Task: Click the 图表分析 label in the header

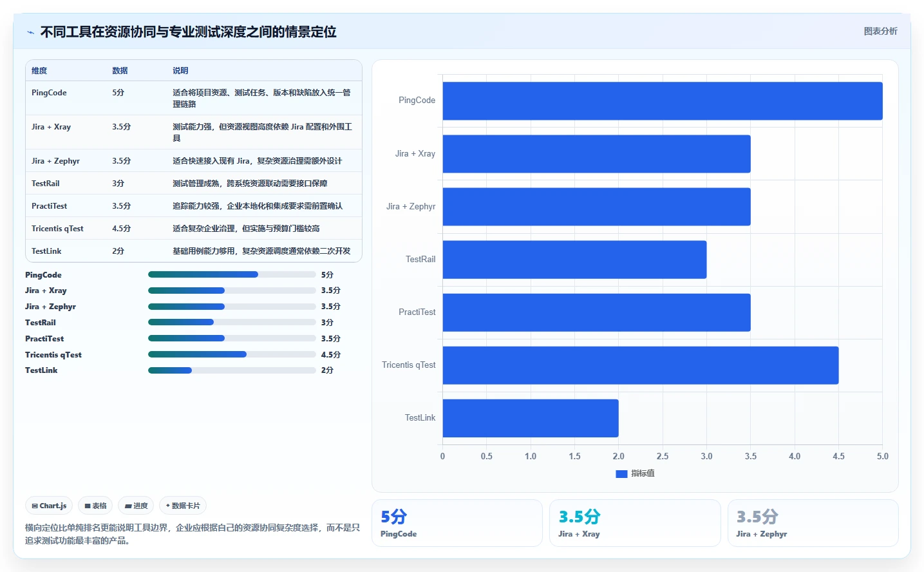Action: tap(880, 31)
